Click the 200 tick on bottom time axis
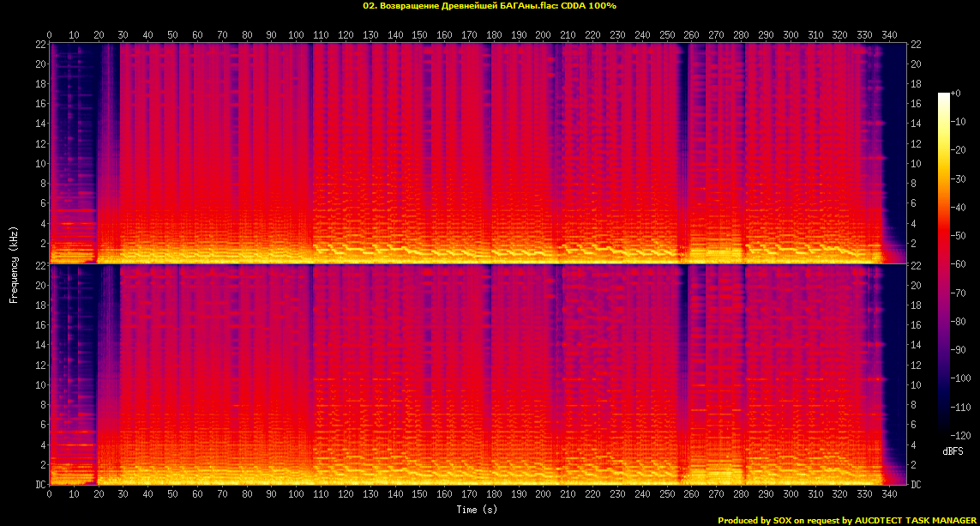Viewport: 980px width, 526px height. [x=544, y=494]
